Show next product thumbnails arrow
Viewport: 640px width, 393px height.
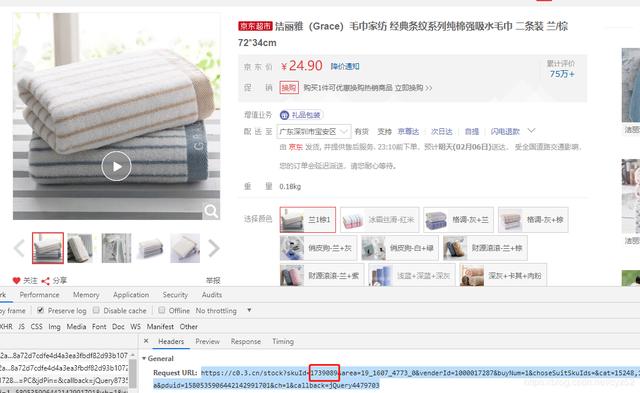pyautogui.click(x=214, y=248)
